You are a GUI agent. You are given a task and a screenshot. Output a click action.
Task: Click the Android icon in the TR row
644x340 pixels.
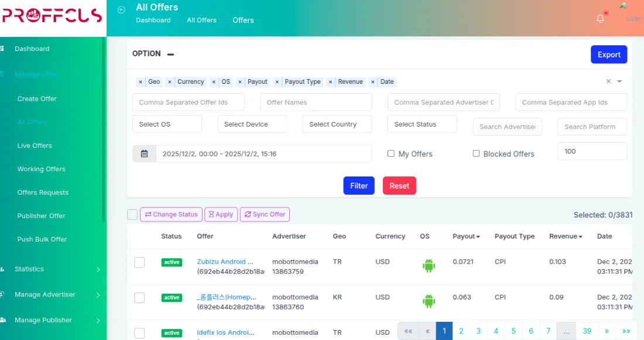click(429, 266)
